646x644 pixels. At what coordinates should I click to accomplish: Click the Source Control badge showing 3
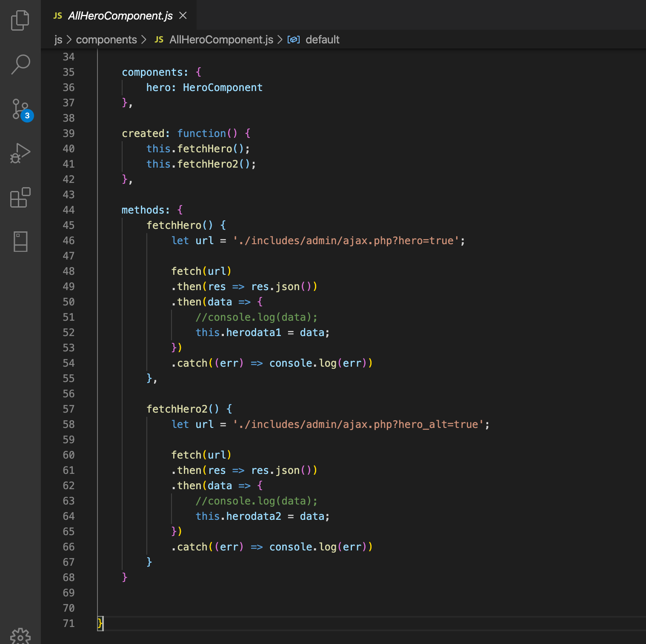click(x=27, y=116)
